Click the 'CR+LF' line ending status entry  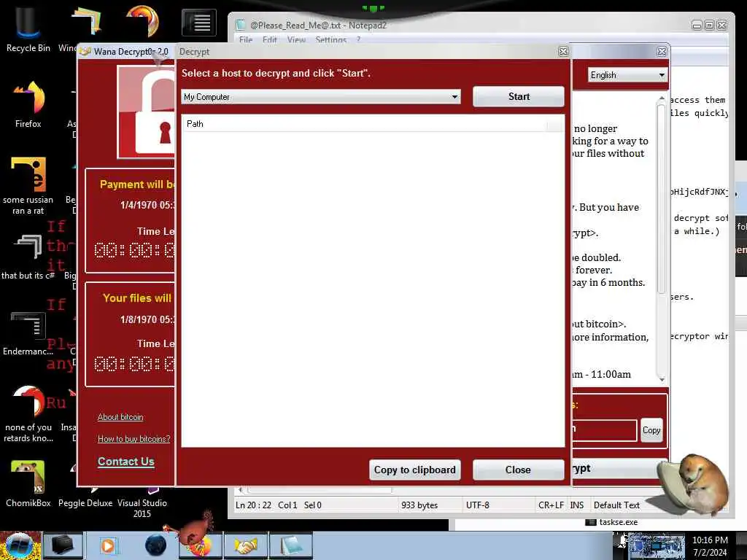tap(551, 505)
